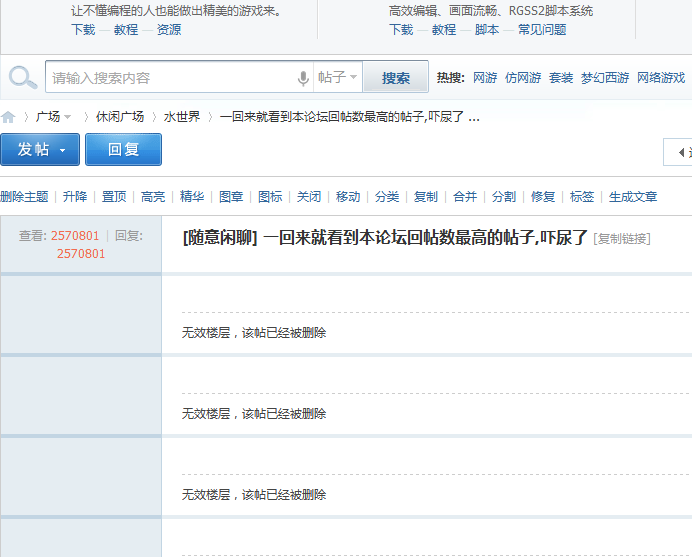
Task: Click the thread title in breadcrumb
Action: pos(350,117)
